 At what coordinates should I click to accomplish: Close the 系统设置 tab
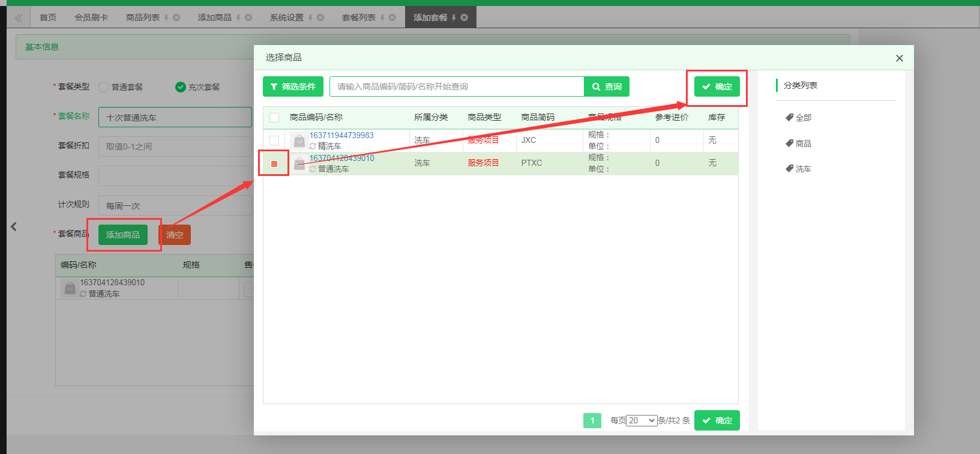320,17
